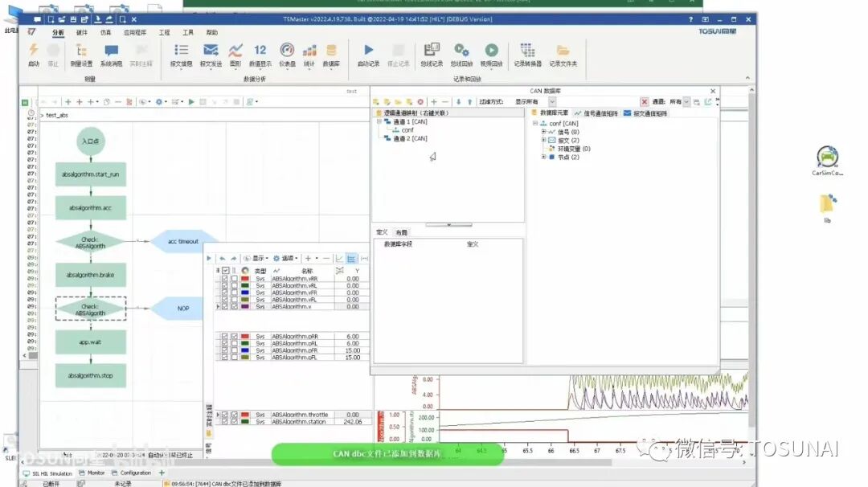Screen dimensions: 868x487
Task: Toggle second checkbox of ABSAlgorithm.pRR row
Action: 235,337
